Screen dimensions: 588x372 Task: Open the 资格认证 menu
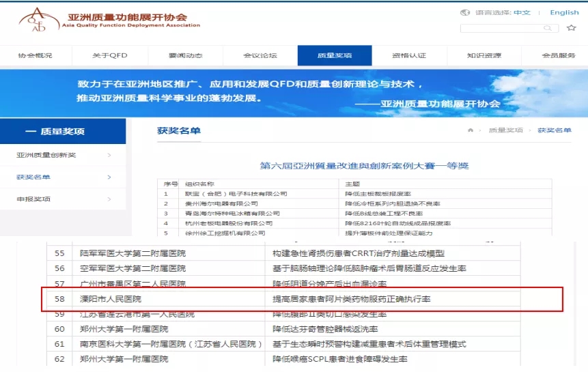click(x=409, y=55)
